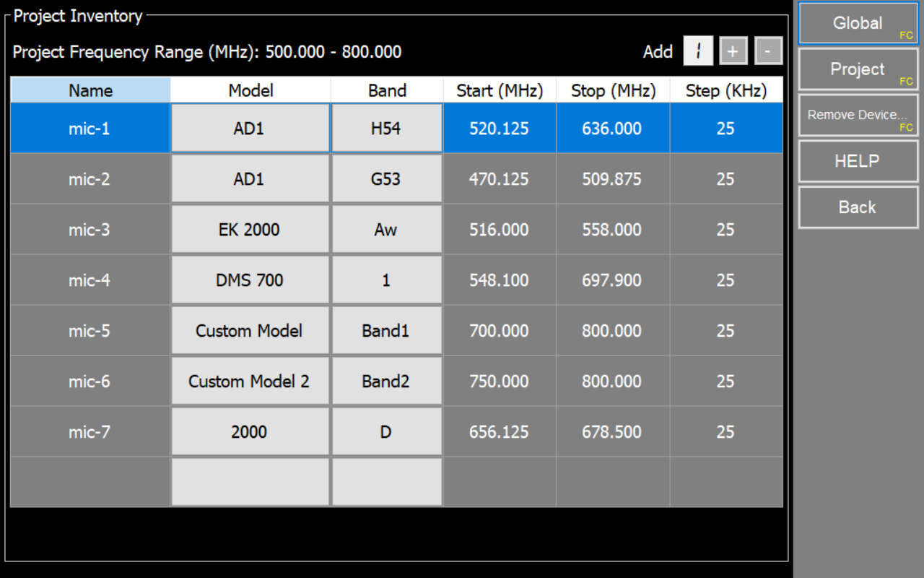This screenshot has height=578, width=924.
Task: Open the 2000 model selector for mic-7
Action: tap(250, 431)
